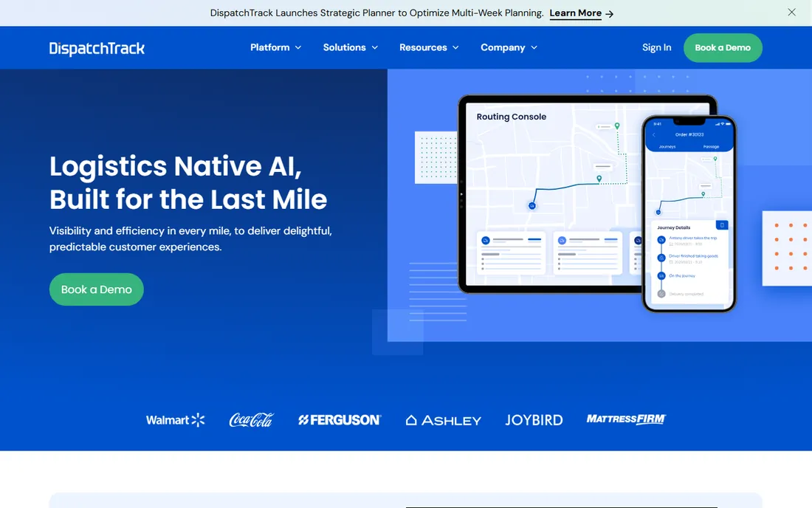
Task: Expand the Solutions chevron arrow
Action: [x=375, y=48]
